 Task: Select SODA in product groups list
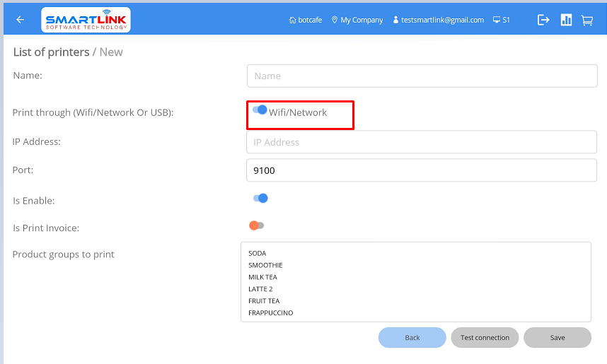pyautogui.click(x=258, y=253)
